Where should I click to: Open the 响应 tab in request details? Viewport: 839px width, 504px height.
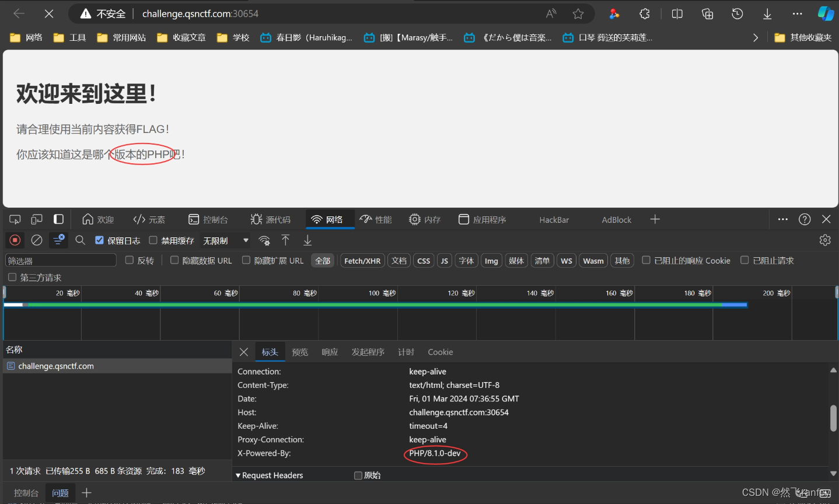pyautogui.click(x=330, y=352)
